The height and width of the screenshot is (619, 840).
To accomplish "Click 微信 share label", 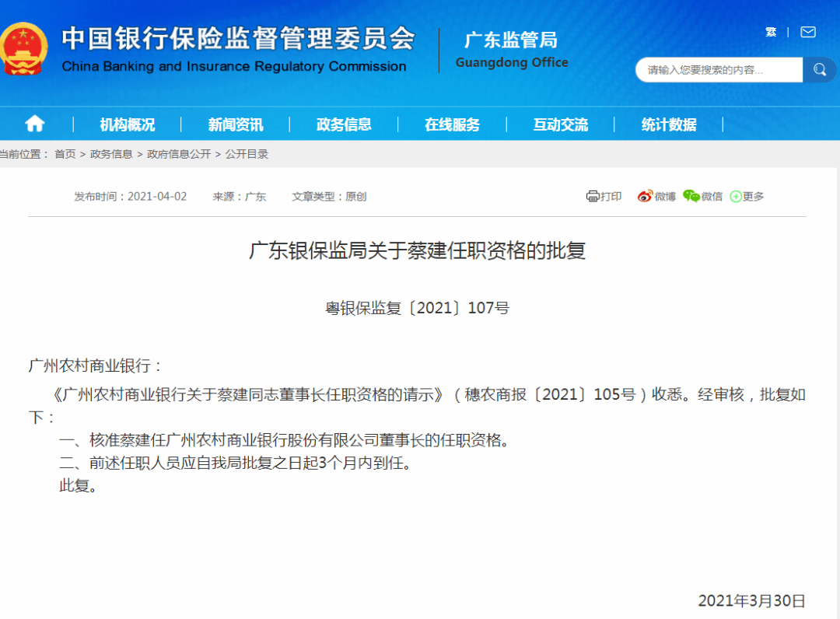I will [712, 197].
